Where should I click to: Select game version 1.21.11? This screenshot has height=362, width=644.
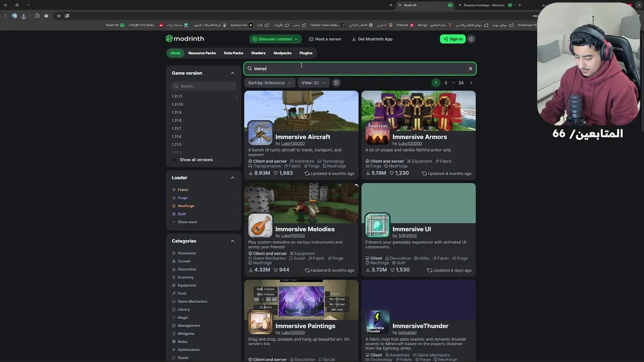click(177, 96)
